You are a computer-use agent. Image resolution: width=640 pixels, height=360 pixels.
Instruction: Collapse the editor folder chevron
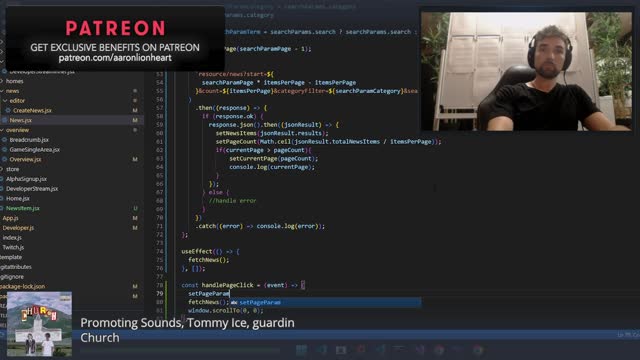(x=5, y=100)
